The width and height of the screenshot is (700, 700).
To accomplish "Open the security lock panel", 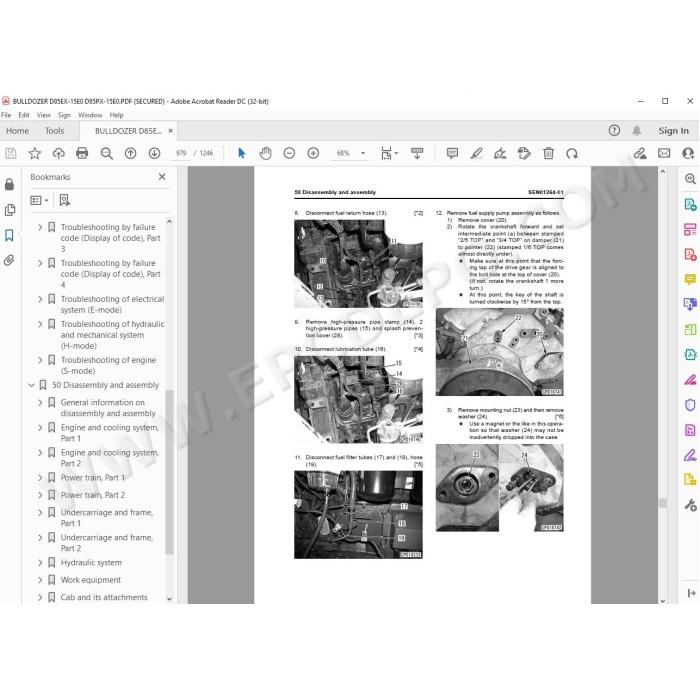I will 9,184.
